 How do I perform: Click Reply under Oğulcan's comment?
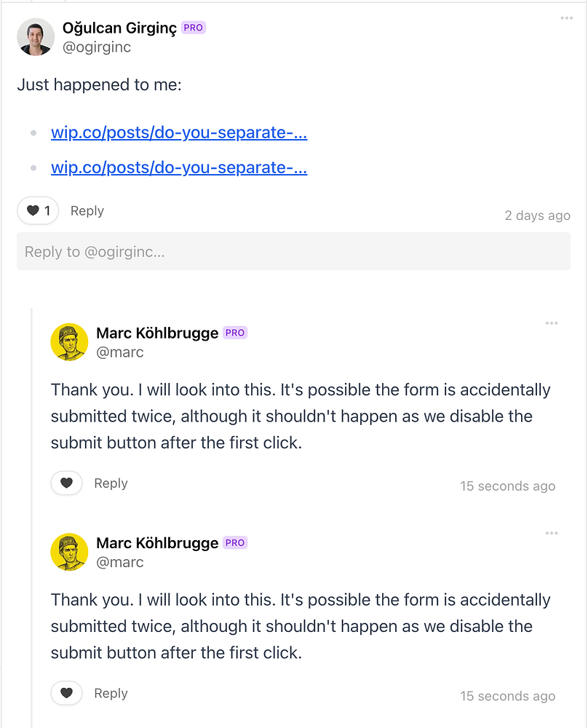coord(87,211)
